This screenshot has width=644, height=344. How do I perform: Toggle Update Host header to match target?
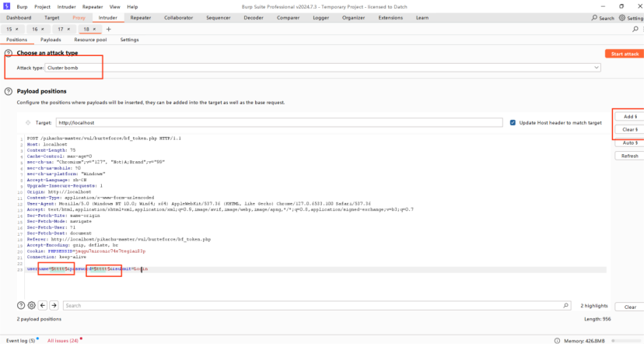(x=513, y=122)
